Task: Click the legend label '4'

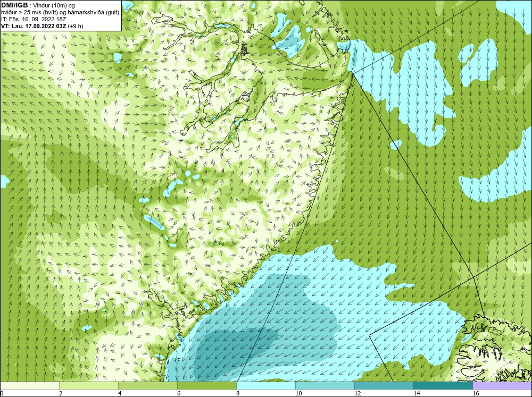Action: click(120, 393)
